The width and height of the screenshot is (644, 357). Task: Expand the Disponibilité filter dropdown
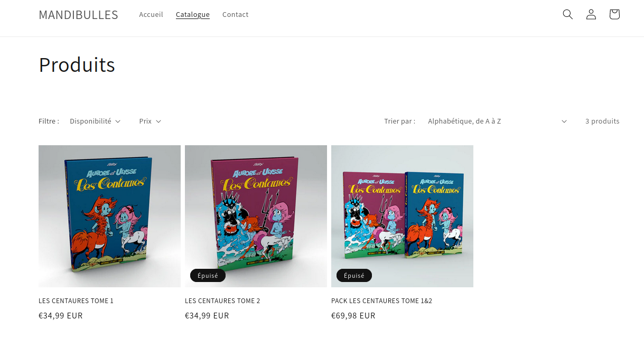coord(95,121)
